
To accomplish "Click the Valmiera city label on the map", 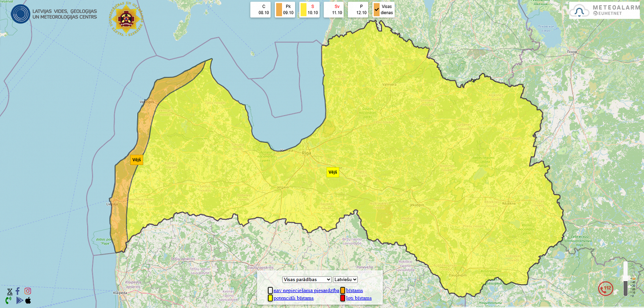I will (x=389, y=84).
